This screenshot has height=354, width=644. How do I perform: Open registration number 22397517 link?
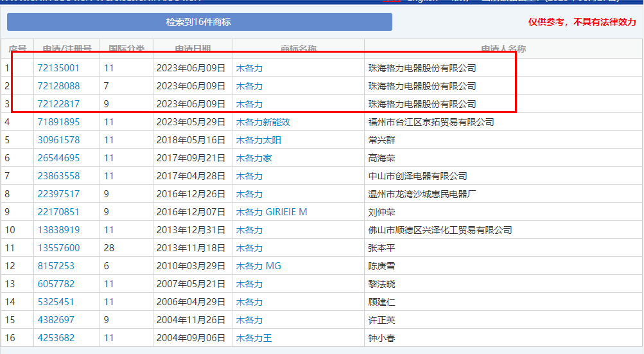tap(58, 194)
